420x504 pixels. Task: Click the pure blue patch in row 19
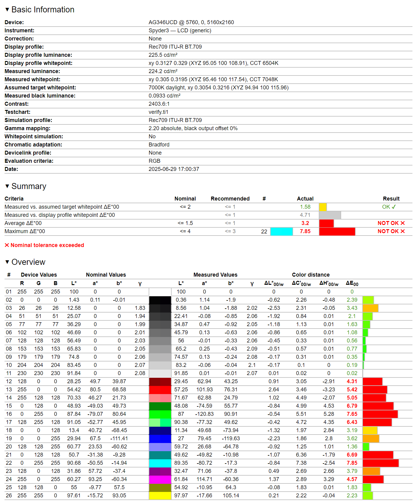(x=160, y=438)
